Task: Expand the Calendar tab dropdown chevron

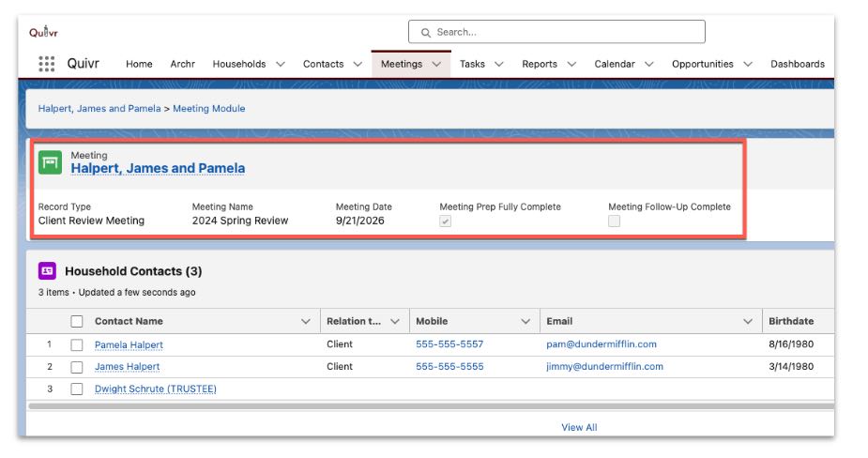Action: click(649, 64)
